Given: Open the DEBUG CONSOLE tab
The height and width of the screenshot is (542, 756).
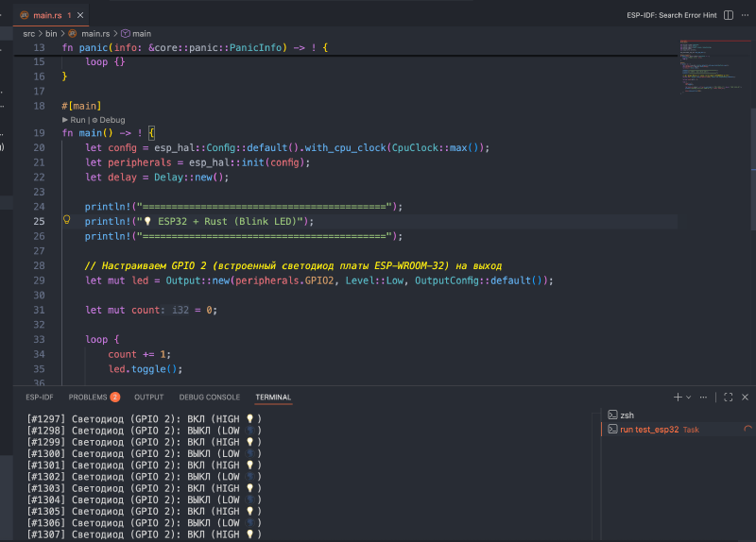Looking at the screenshot, I should (209, 397).
